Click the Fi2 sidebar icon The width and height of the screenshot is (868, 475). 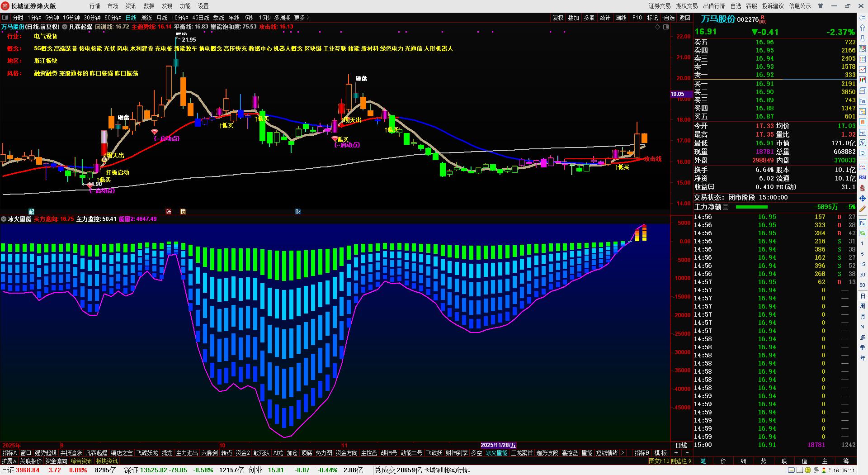click(x=863, y=133)
